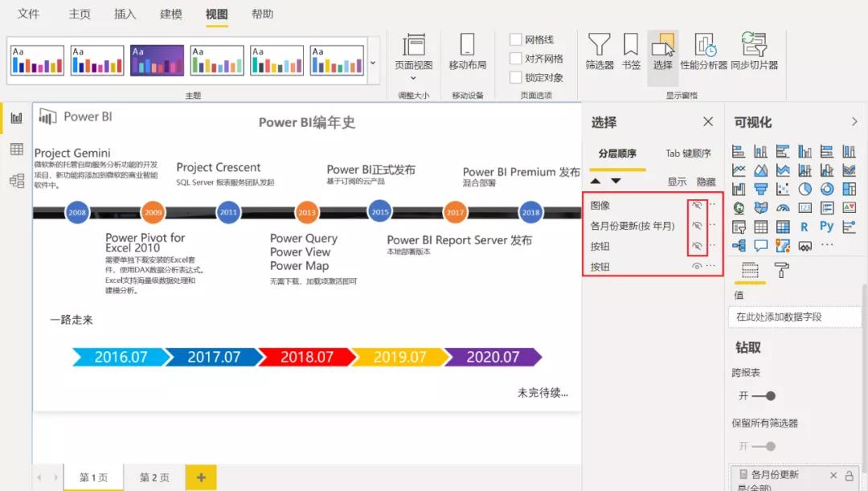Switch to the 建模 modeling ribbon tab

click(171, 14)
